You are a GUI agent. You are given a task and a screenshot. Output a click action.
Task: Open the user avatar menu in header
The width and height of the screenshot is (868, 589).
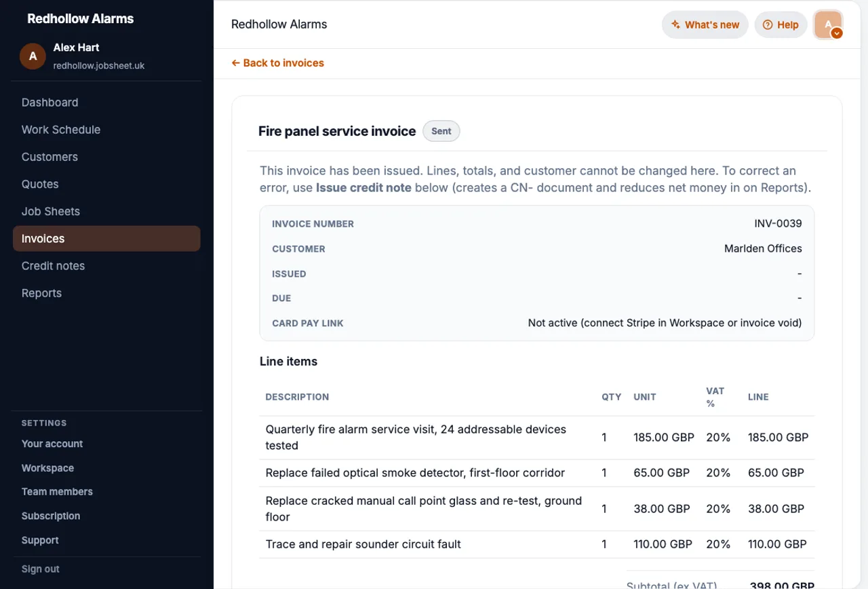828,24
